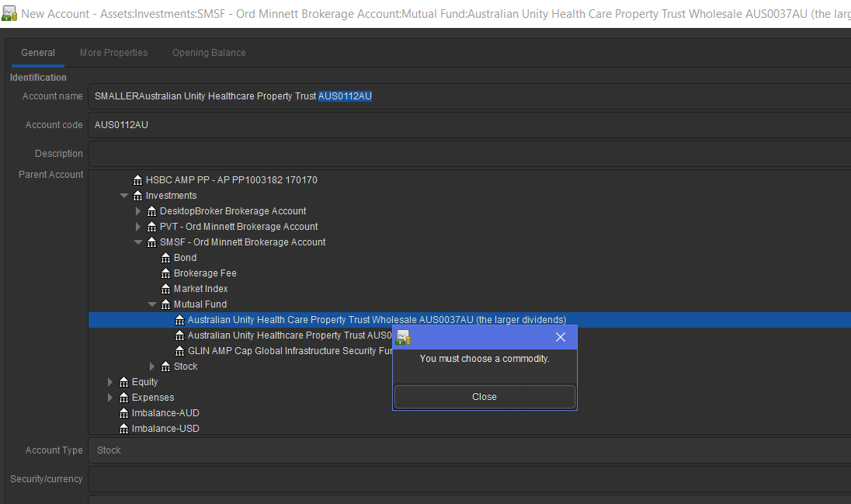
Task: Expand the Equity tree node
Action: [110, 382]
